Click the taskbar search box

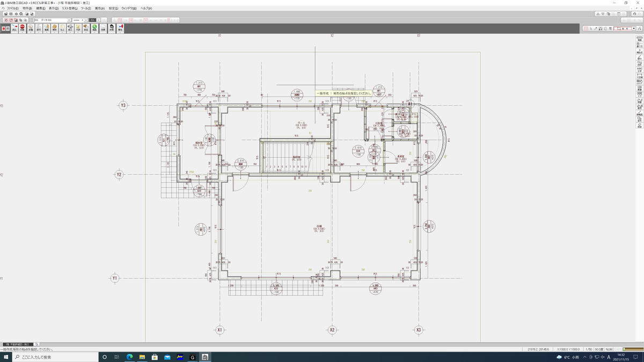click(56, 357)
